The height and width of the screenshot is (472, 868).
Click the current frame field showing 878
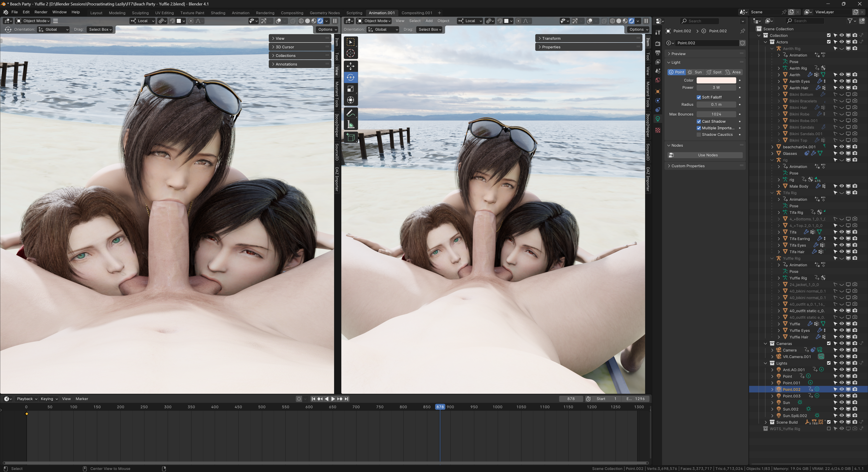coord(571,399)
